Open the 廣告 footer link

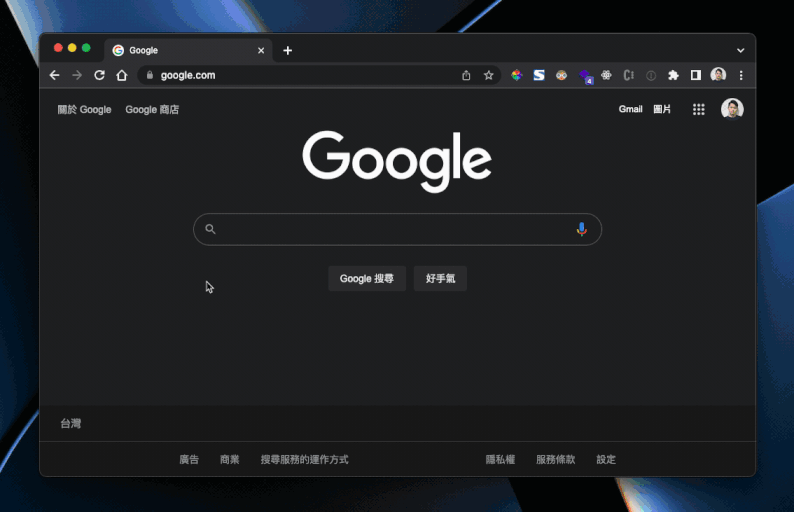[189, 459]
